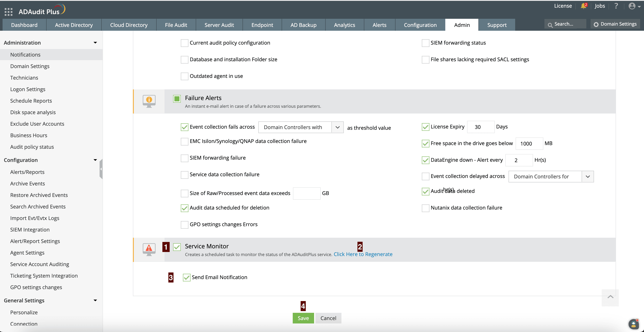Open Schedule Reports in sidebar
Screen dimensions: 644x332
31,100
